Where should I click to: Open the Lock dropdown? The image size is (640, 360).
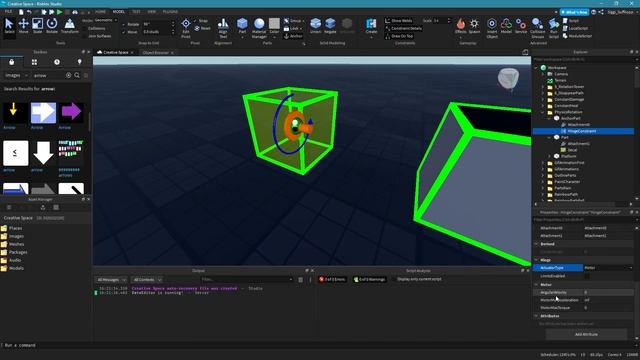[293, 28]
